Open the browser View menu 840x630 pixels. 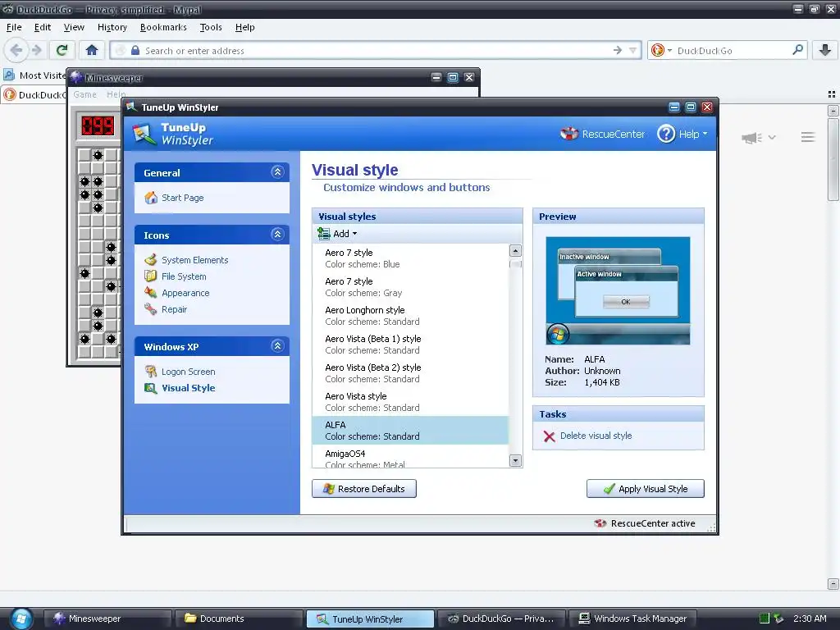click(x=74, y=27)
